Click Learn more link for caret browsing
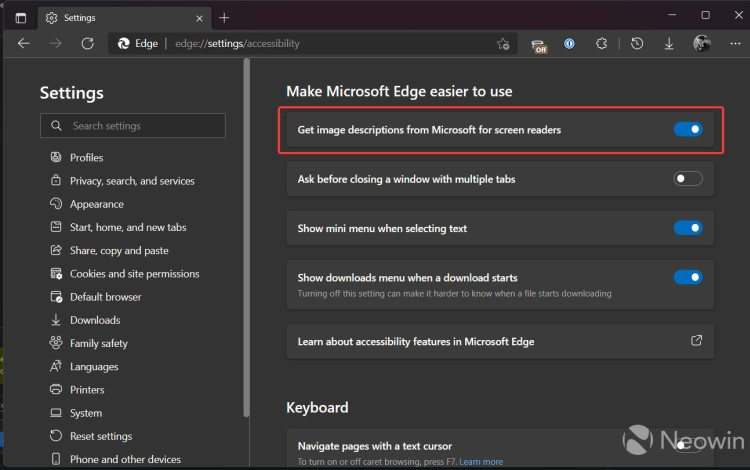The width and height of the screenshot is (750, 470). 481,462
